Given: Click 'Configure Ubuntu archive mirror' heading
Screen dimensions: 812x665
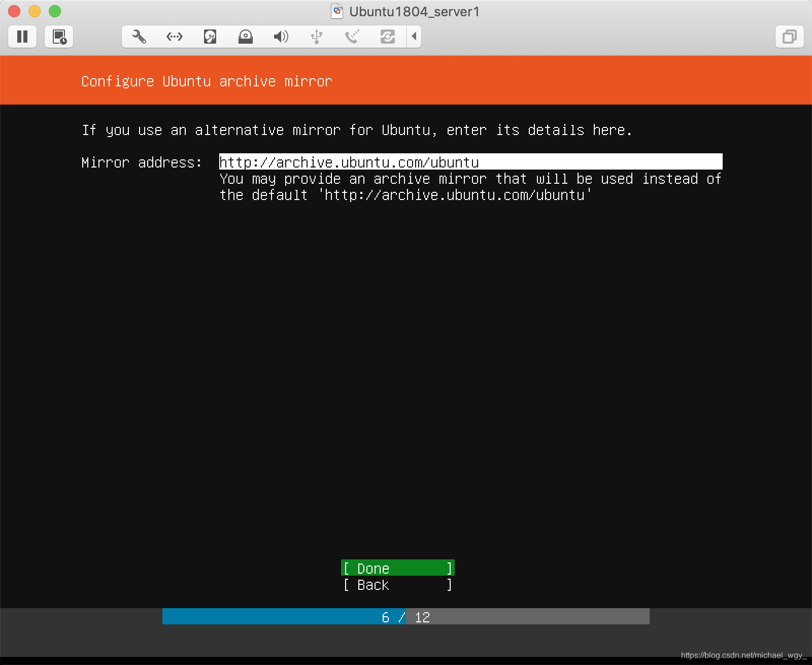Looking at the screenshot, I should pyautogui.click(x=207, y=81).
